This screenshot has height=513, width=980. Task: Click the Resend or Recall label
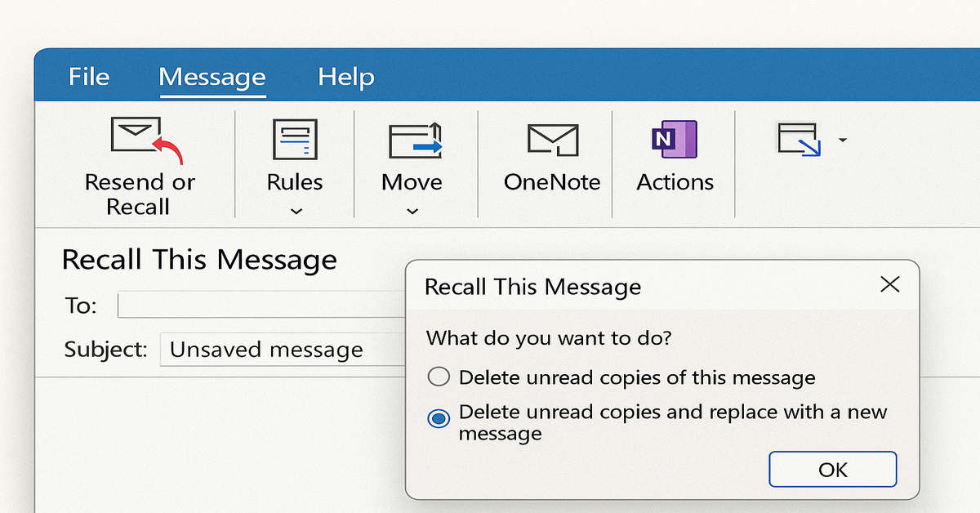[140, 194]
